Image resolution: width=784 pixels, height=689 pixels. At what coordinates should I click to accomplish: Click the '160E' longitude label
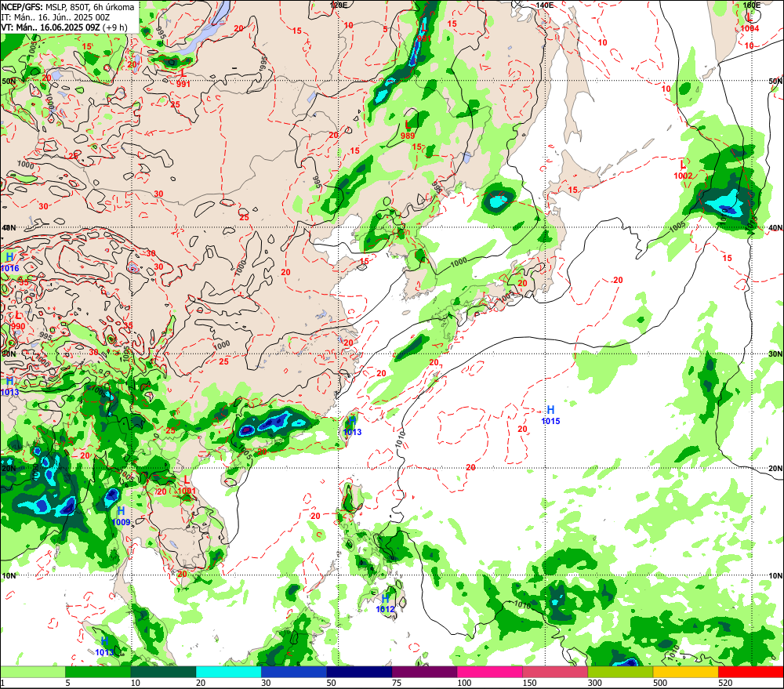(751, 5)
